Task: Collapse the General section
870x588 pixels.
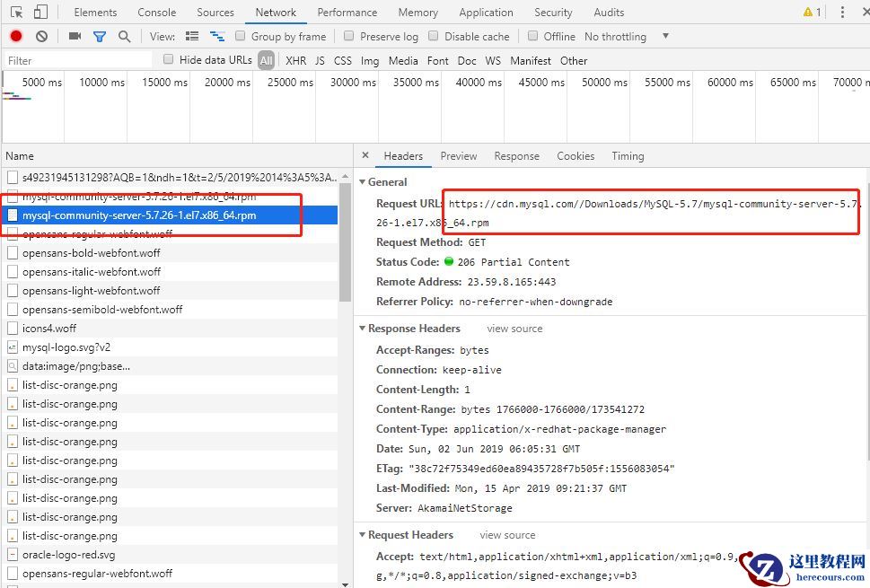Action: (x=363, y=182)
